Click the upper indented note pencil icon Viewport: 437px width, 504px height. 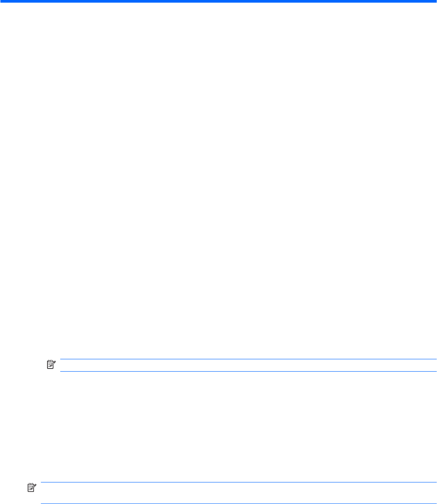(x=51, y=365)
